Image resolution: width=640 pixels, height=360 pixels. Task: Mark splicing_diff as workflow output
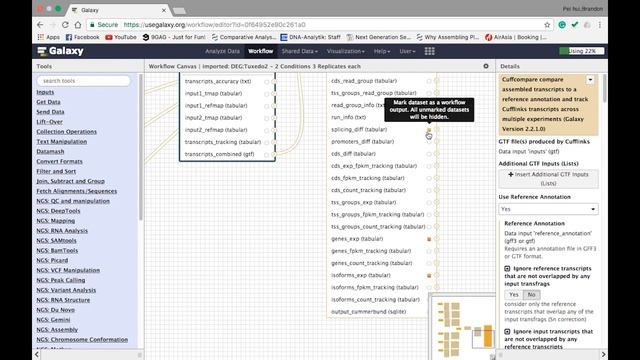[x=429, y=130]
